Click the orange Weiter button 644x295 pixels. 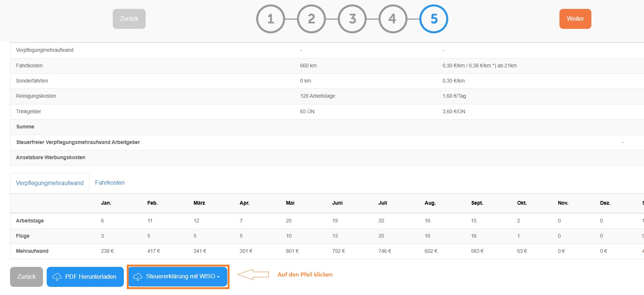[x=575, y=19]
